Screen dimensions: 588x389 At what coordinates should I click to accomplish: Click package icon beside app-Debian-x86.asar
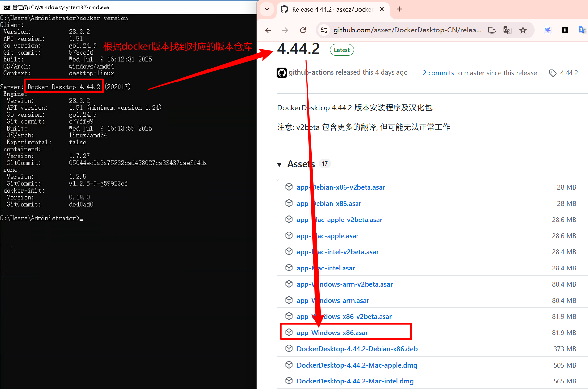point(289,203)
